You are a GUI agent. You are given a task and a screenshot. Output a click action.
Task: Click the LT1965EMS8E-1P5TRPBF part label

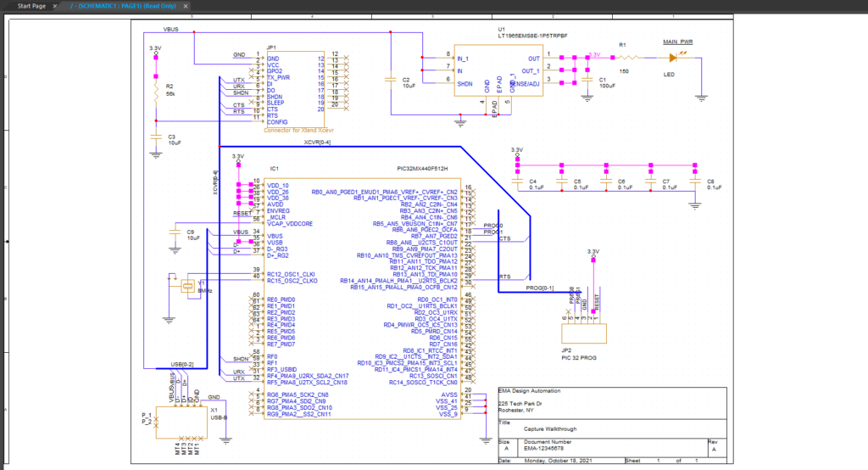point(532,36)
